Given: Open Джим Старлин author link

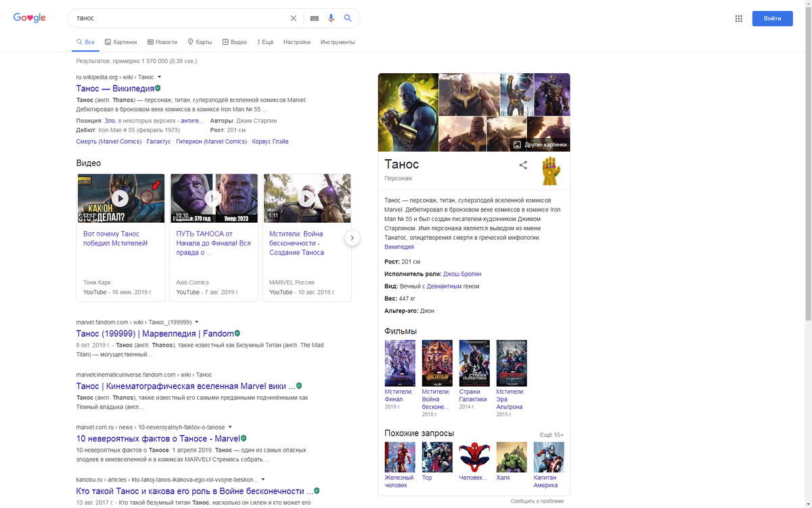Looking at the screenshot, I should pyautogui.click(x=256, y=121).
